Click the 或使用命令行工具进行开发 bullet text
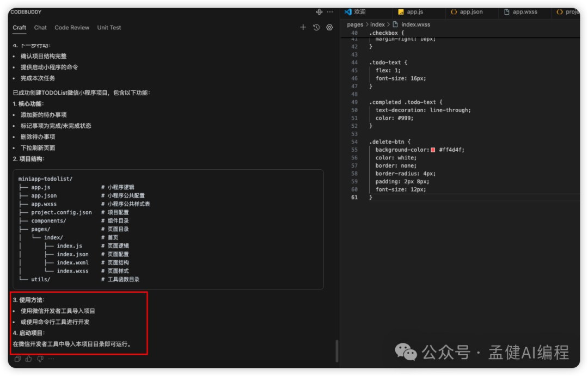 [55, 322]
